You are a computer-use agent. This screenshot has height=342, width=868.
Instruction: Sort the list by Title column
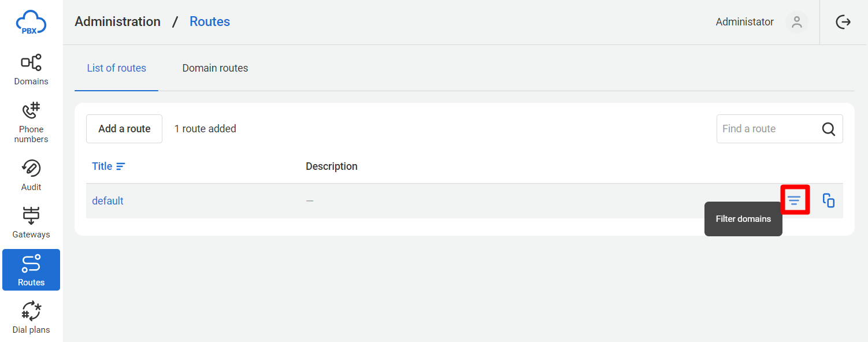[108, 166]
